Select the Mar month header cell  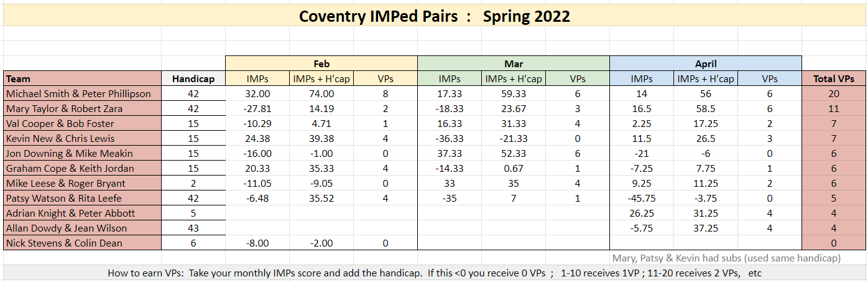point(513,63)
